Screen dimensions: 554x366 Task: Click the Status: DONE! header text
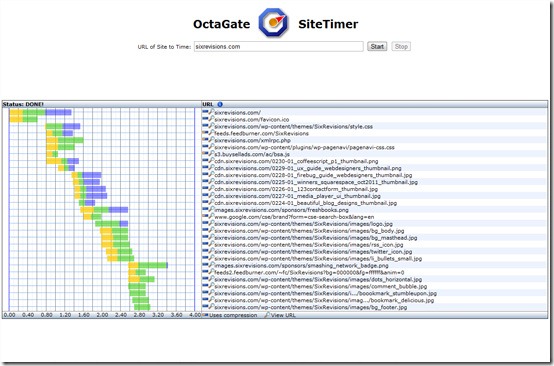click(23, 104)
